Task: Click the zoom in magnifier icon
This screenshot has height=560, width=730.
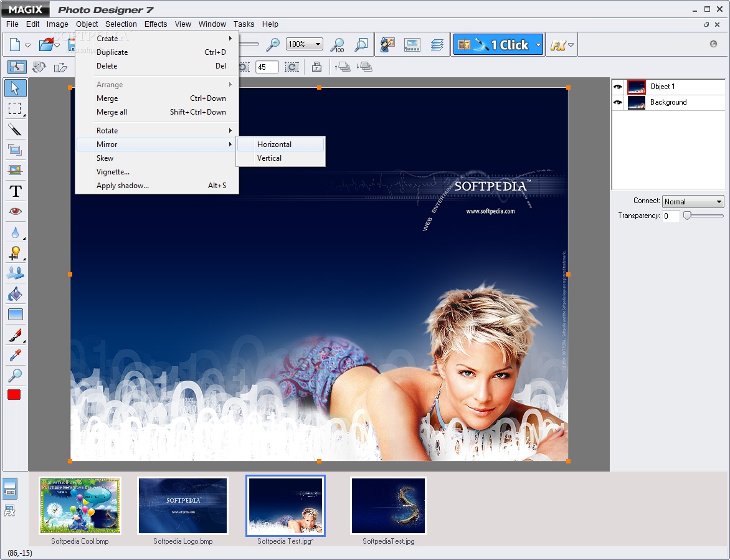Action: pyautogui.click(x=272, y=45)
